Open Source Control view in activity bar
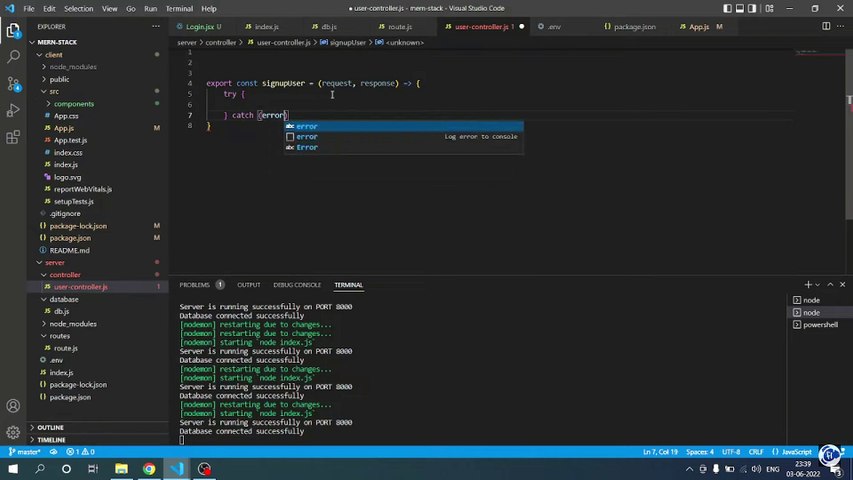This screenshot has width=853, height=480. tap(13, 83)
